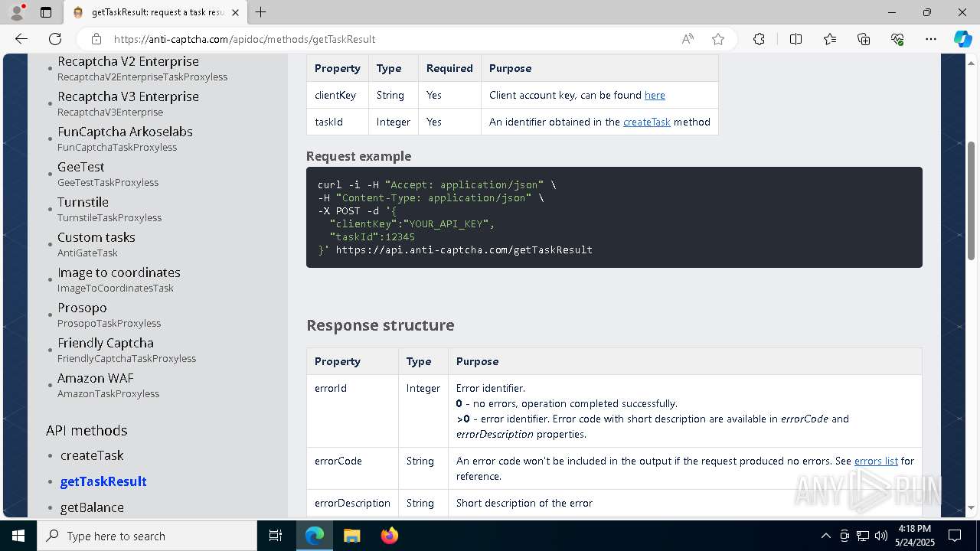Open Browser essentials heart icon
The width and height of the screenshot is (980, 551).
tap(897, 39)
